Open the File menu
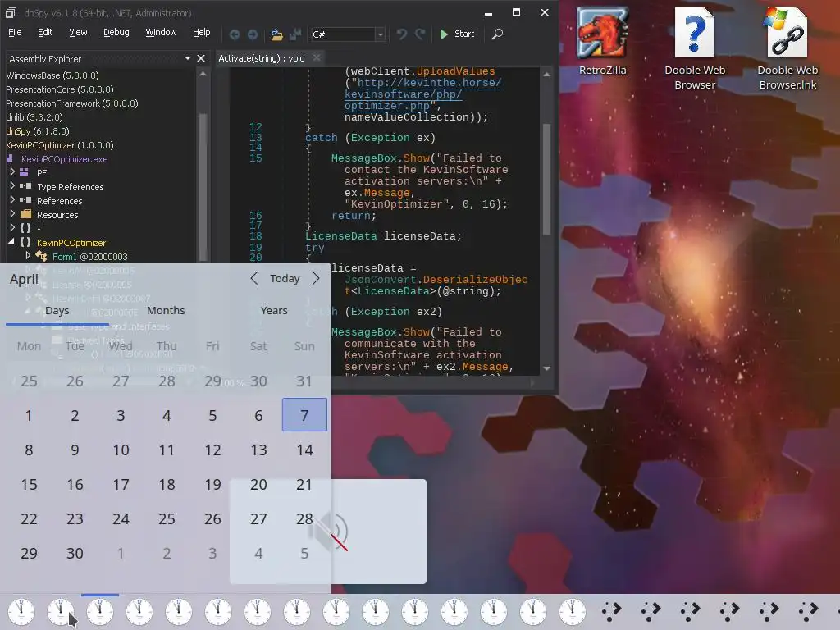 pyautogui.click(x=15, y=32)
